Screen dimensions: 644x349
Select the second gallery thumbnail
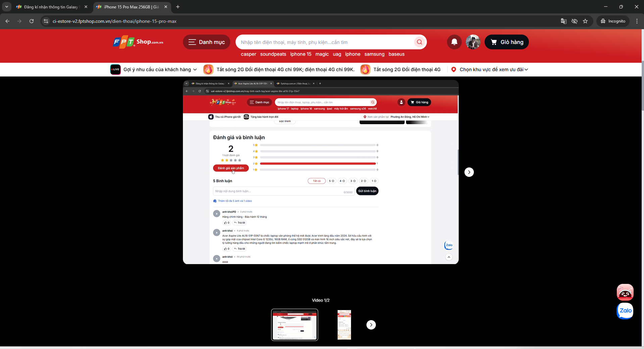344,325
